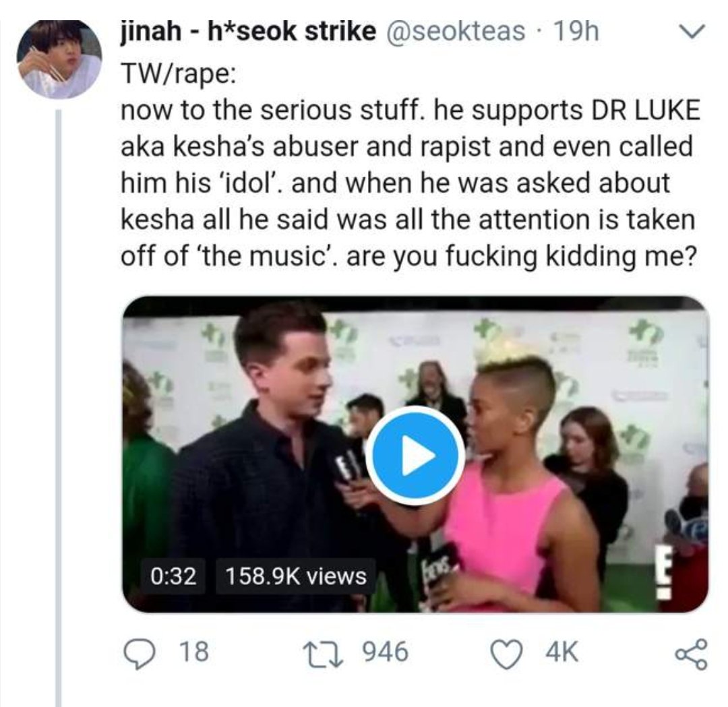Open the author's profile picture
This screenshot has width=728, height=707.
(x=59, y=59)
